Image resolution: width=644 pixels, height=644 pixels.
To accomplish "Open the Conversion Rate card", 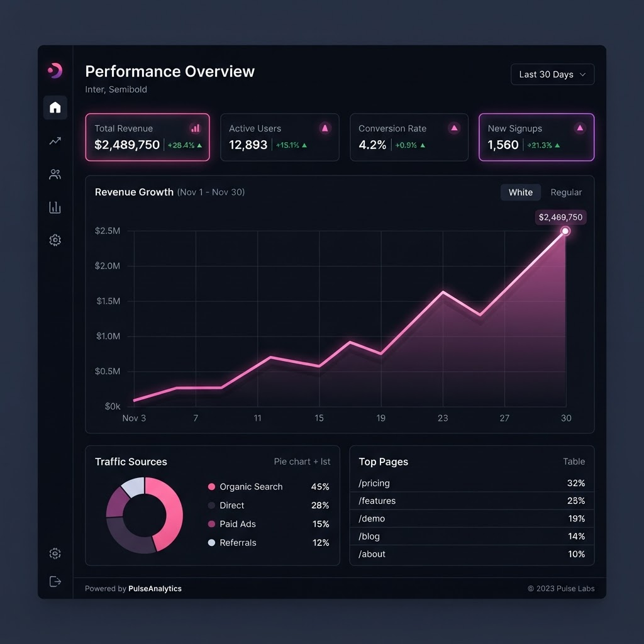I will (x=409, y=137).
